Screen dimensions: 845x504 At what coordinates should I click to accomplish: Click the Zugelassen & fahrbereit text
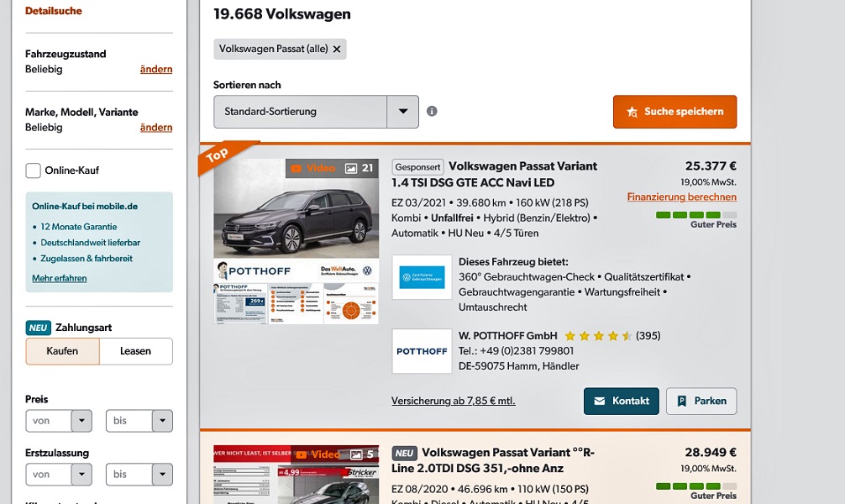87,259
